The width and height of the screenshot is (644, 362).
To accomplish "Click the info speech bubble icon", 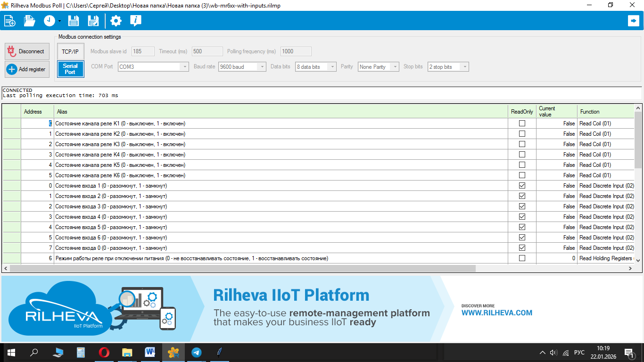I will 136,21.
